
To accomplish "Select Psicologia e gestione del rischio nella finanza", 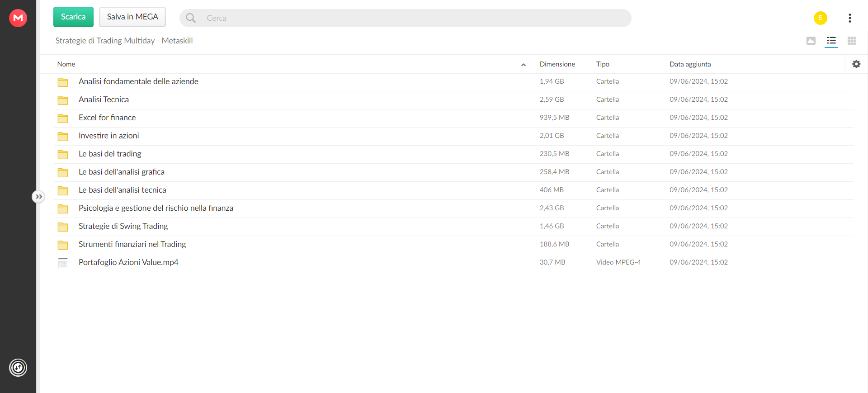I will coord(156,208).
